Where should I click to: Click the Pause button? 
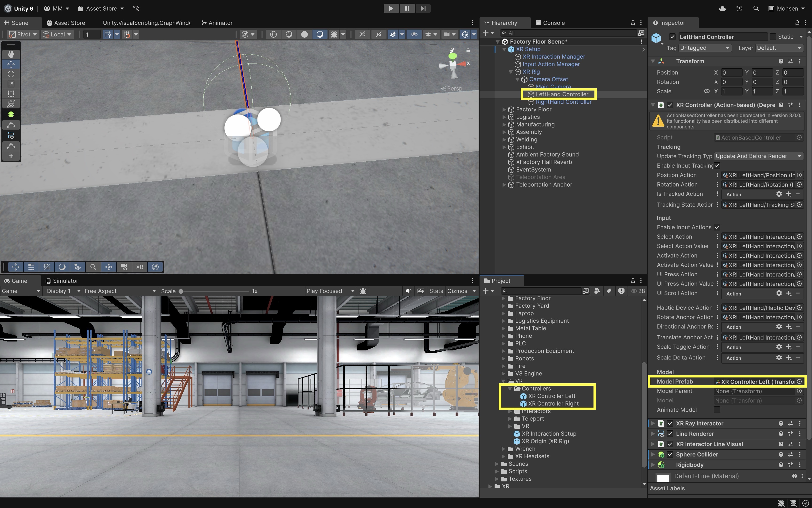[x=407, y=8]
